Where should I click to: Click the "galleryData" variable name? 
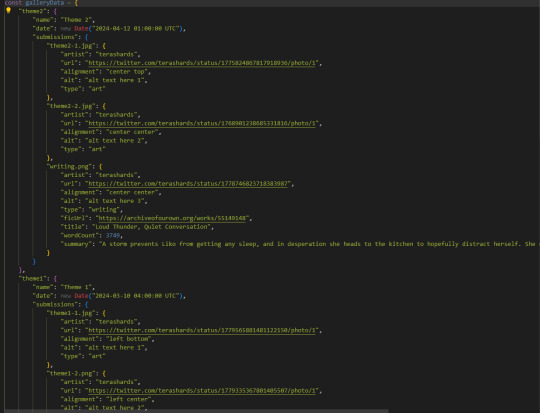click(44, 3)
